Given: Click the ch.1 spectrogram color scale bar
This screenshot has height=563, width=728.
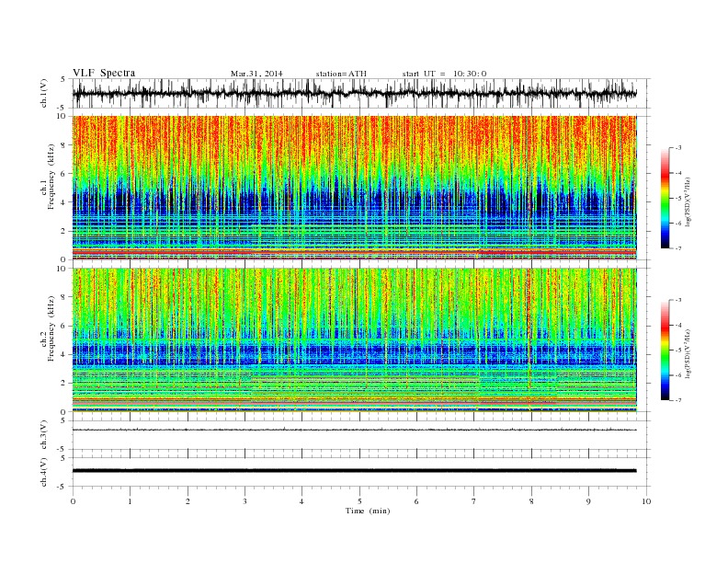Looking at the screenshot, I should [665, 198].
